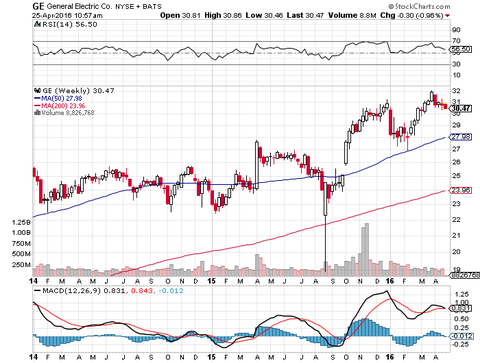Screen dimensions: 480x363
Task: Click the RSI(14) 56.50 indicator label
Action: [x=67, y=24]
